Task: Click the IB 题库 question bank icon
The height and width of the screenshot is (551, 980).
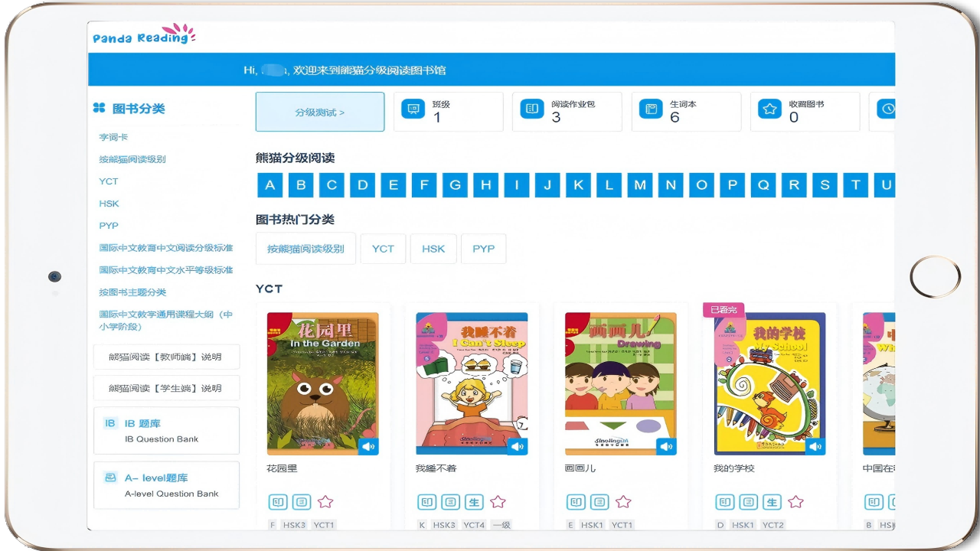Action: point(110,423)
